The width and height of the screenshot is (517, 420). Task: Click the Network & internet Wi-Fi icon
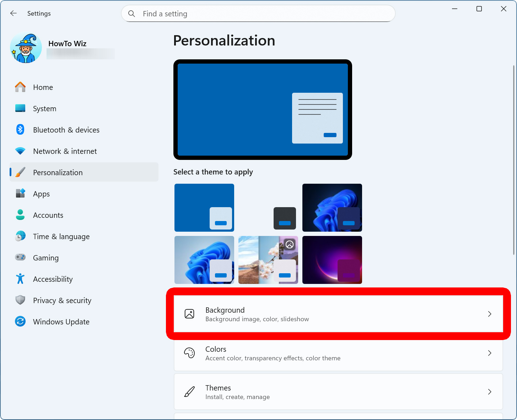pos(20,151)
